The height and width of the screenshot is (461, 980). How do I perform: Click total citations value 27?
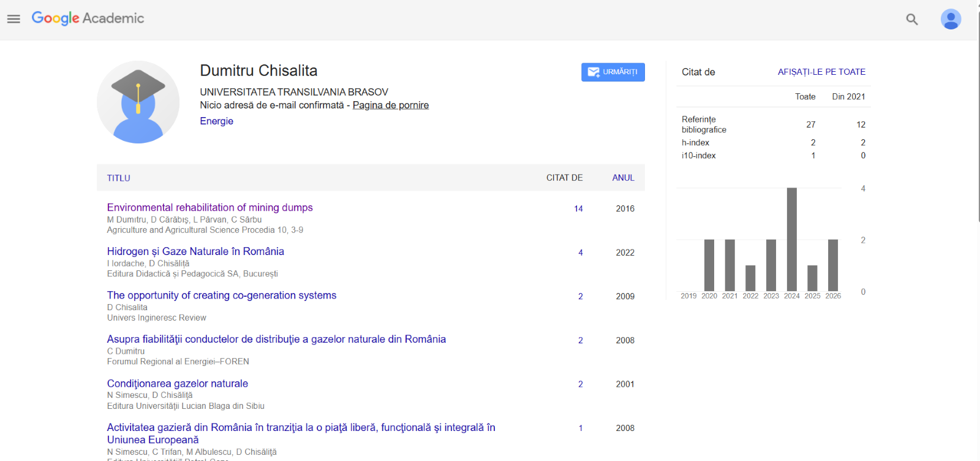pos(811,124)
